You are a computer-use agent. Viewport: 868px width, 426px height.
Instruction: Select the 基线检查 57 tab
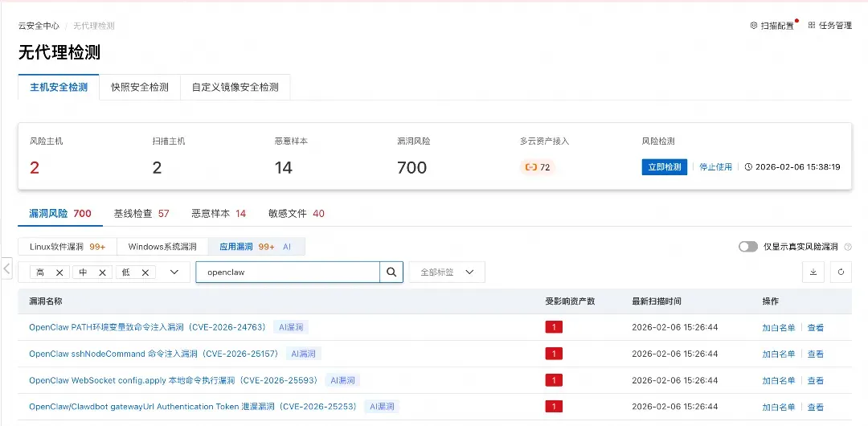click(x=141, y=213)
